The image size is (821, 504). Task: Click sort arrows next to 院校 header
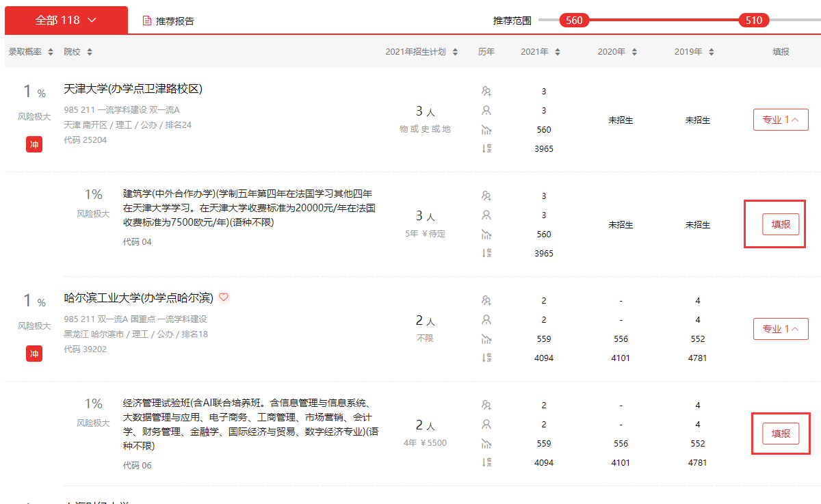pyautogui.click(x=90, y=52)
